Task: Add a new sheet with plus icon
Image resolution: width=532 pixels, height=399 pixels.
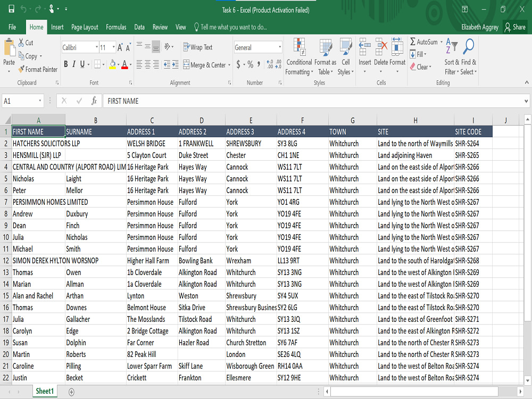Action: click(71, 392)
